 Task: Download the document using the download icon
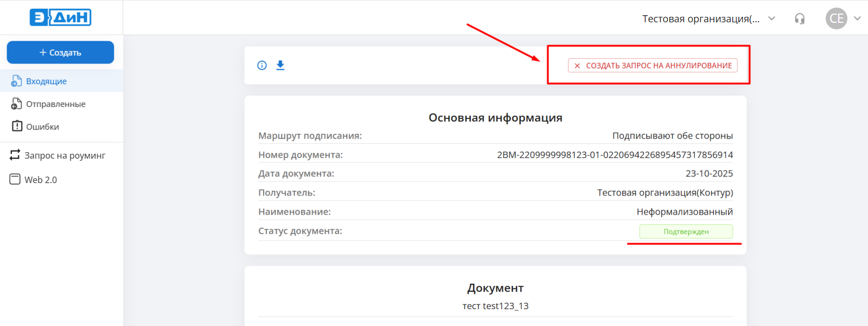280,65
